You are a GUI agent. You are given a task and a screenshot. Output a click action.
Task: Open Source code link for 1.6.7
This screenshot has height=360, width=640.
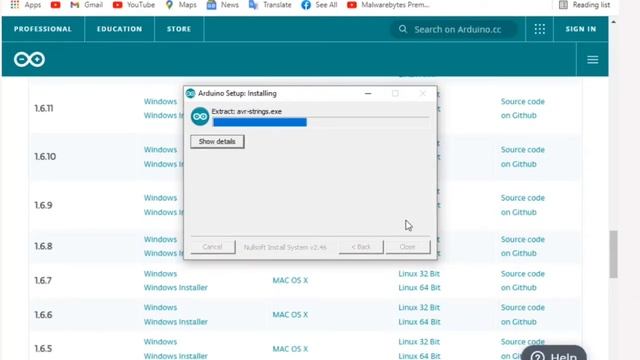(x=523, y=280)
